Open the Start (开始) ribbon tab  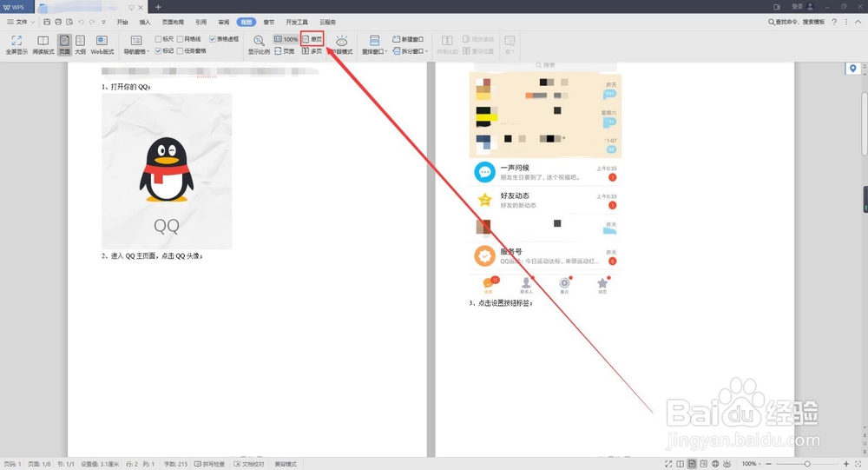(x=122, y=23)
